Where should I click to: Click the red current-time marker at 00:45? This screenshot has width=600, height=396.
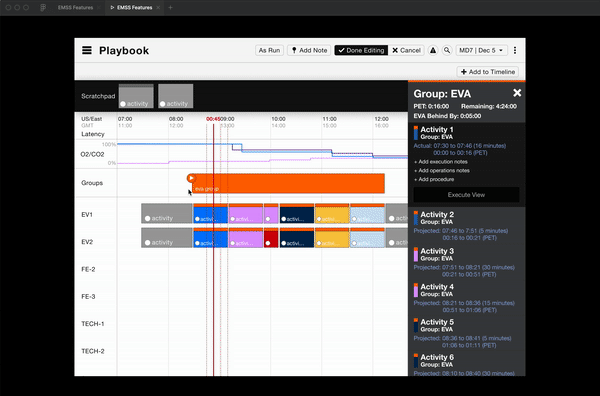tap(214, 119)
